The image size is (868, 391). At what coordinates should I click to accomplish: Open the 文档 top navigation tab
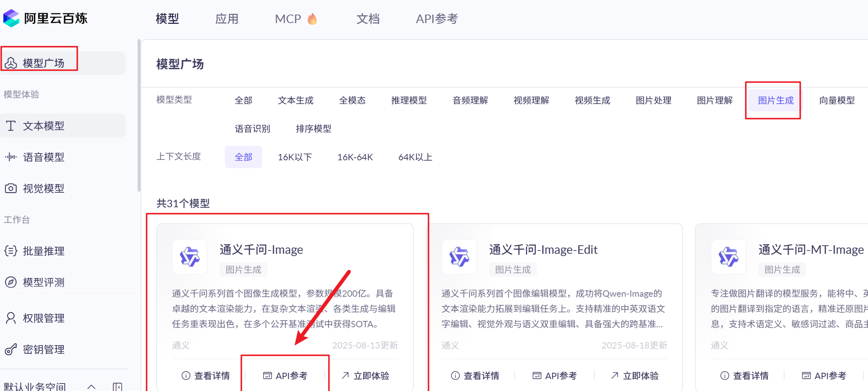[368, 19]
